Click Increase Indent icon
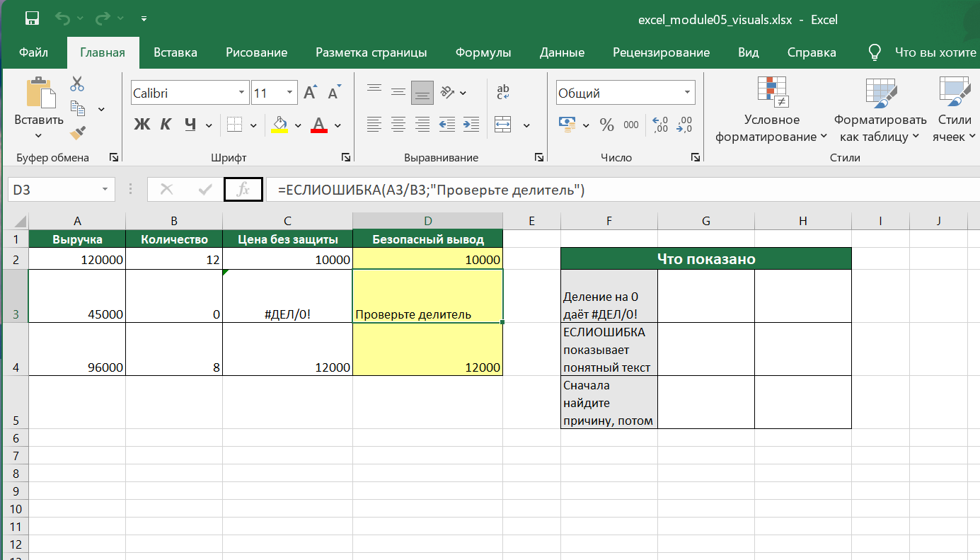Image resolution: width=980 pixels, height=560 pixels. pyautogui.click(x=471, y=125)
